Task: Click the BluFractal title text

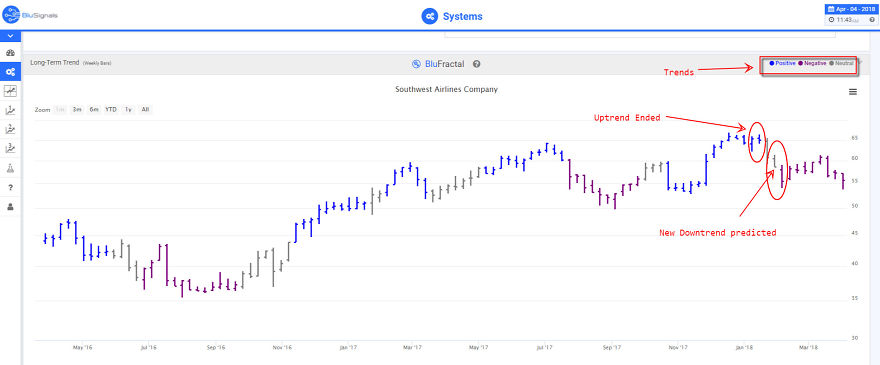Action: [x=444, y=64]
